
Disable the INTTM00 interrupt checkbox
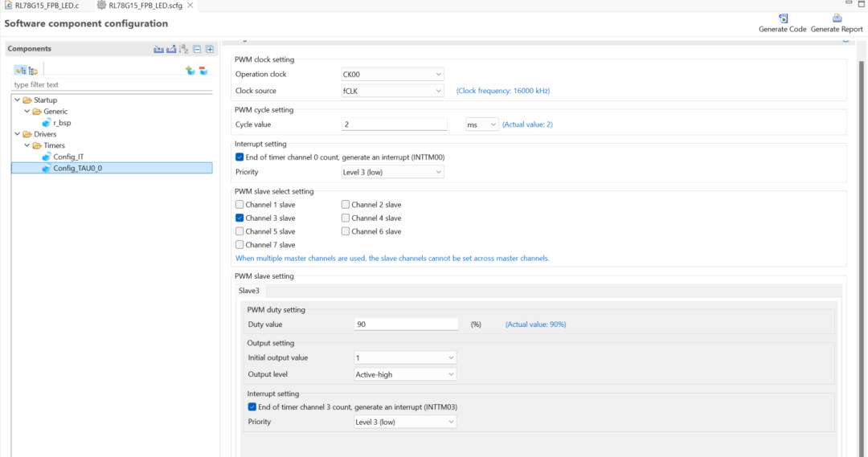tap(240, 157)
